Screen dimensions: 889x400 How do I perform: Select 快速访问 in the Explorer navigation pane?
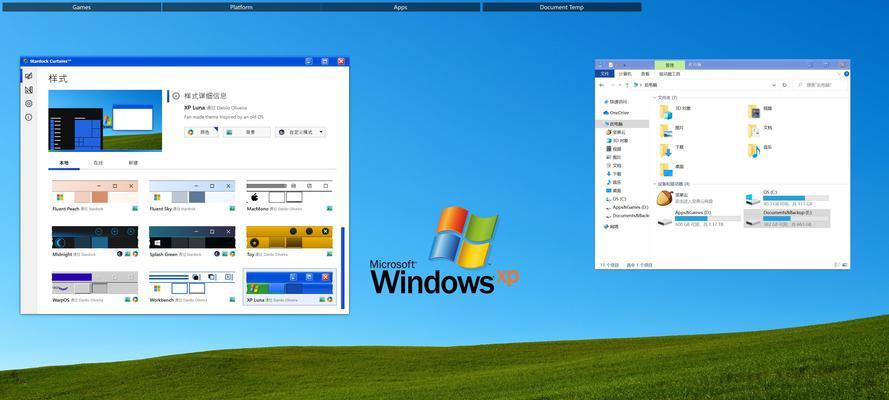click(616, 102)
